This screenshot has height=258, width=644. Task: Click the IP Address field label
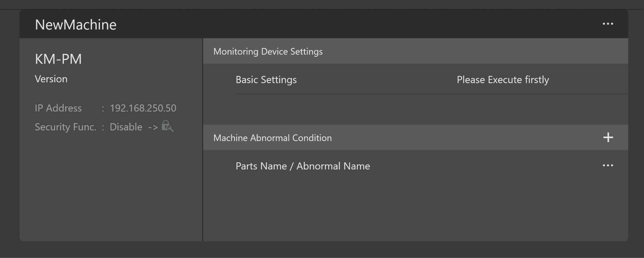click(58, 108)
